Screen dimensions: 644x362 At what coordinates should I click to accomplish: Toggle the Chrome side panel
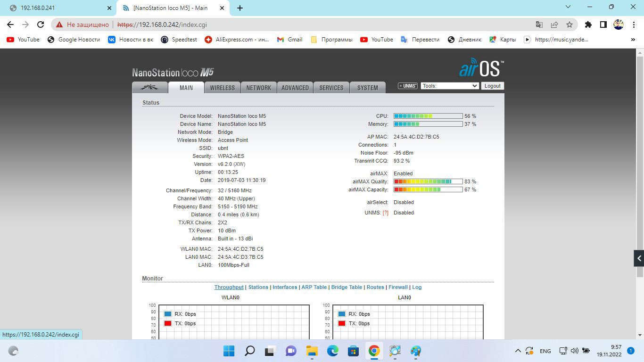(x=603, y=25)
